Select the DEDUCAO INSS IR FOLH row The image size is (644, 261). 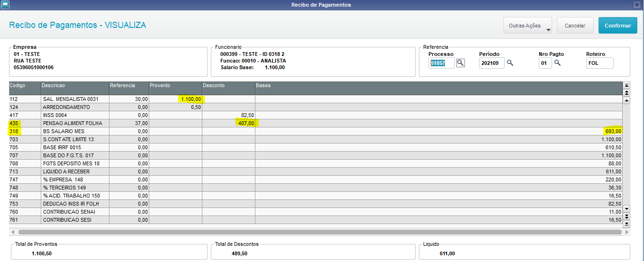pos(316,204)
